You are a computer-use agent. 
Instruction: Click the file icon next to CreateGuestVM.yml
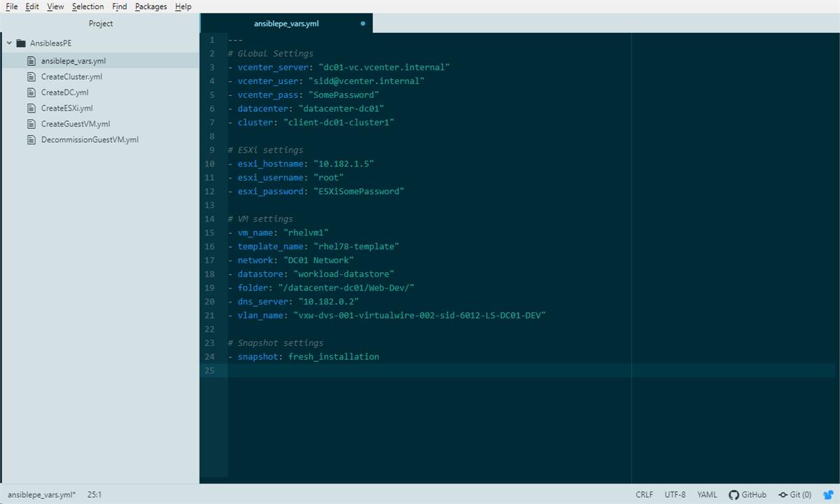(30, 123)
